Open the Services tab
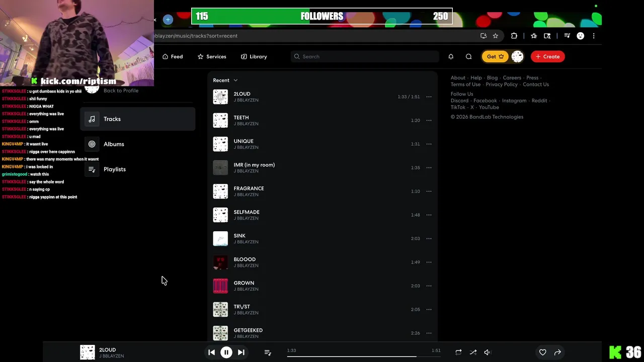This screenshot has height=362, width=644. [x=212, y=56]
